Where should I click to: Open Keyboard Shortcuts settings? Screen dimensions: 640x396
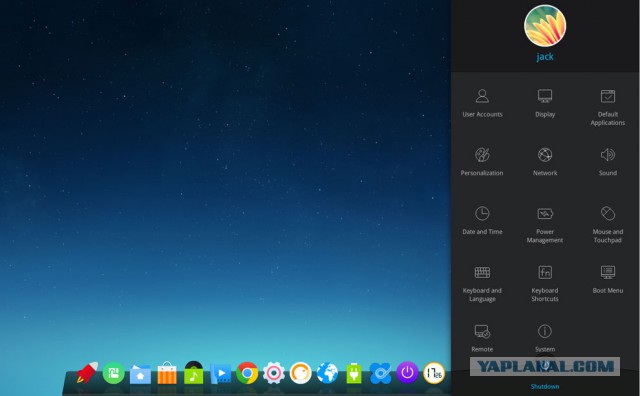[x=545, y=284]
